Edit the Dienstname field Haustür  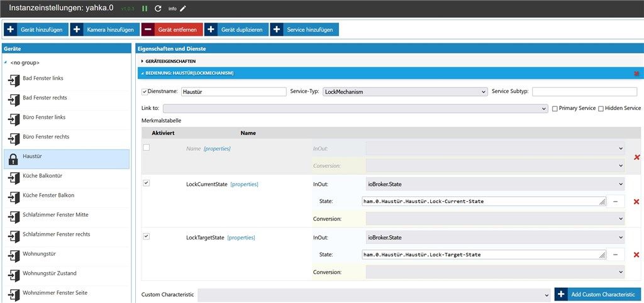234,92
